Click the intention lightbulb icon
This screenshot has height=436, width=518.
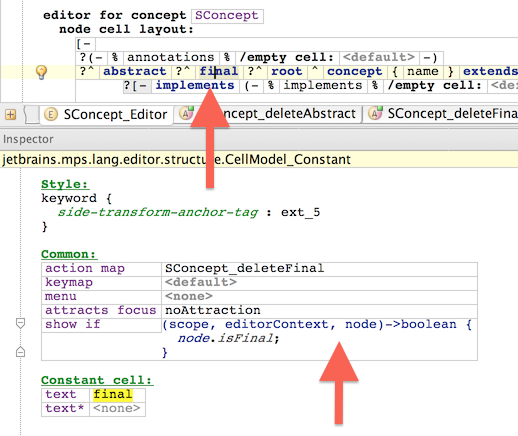41,72
